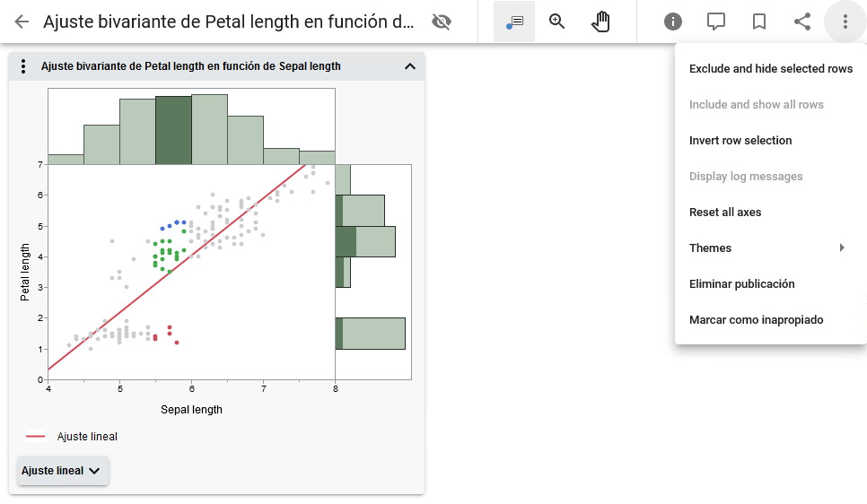Click the back arrow icon

coord(22,22)
